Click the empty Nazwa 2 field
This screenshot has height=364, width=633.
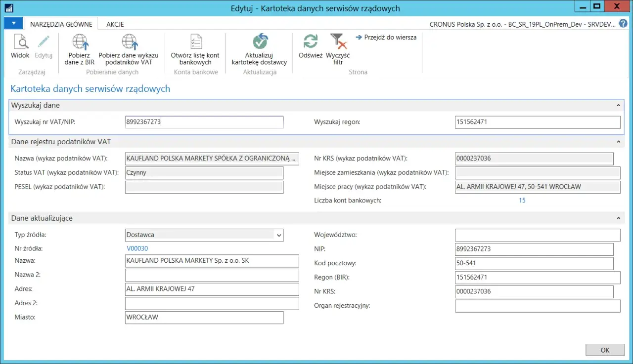[212, 275]
